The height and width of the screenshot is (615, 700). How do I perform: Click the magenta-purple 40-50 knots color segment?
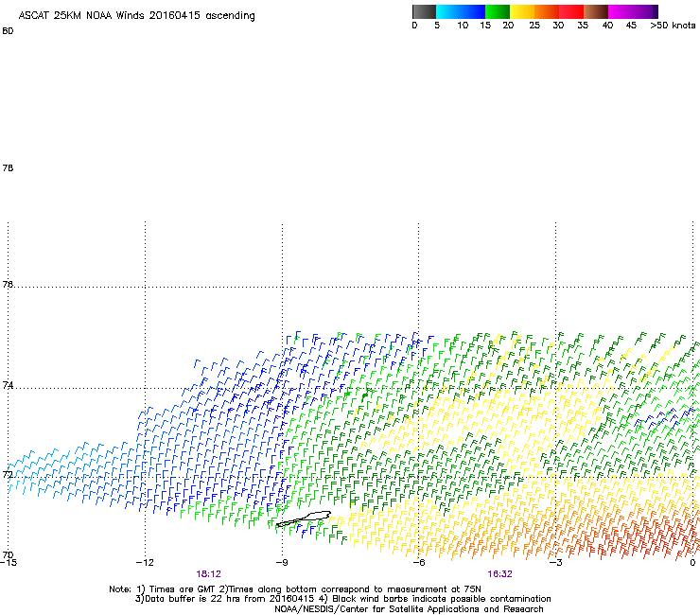(x=633, y=11)
